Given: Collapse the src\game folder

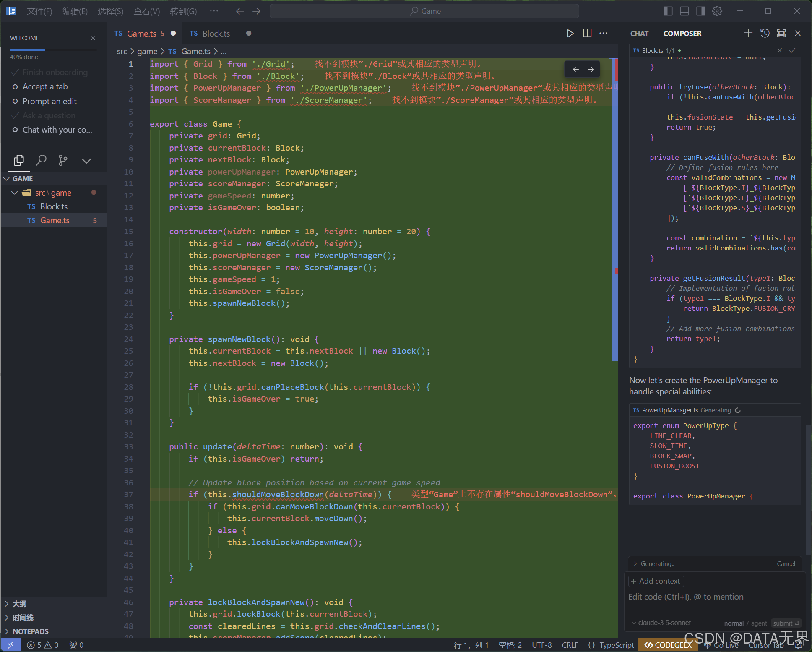Looking at the screenshot, I should [53, 193].
